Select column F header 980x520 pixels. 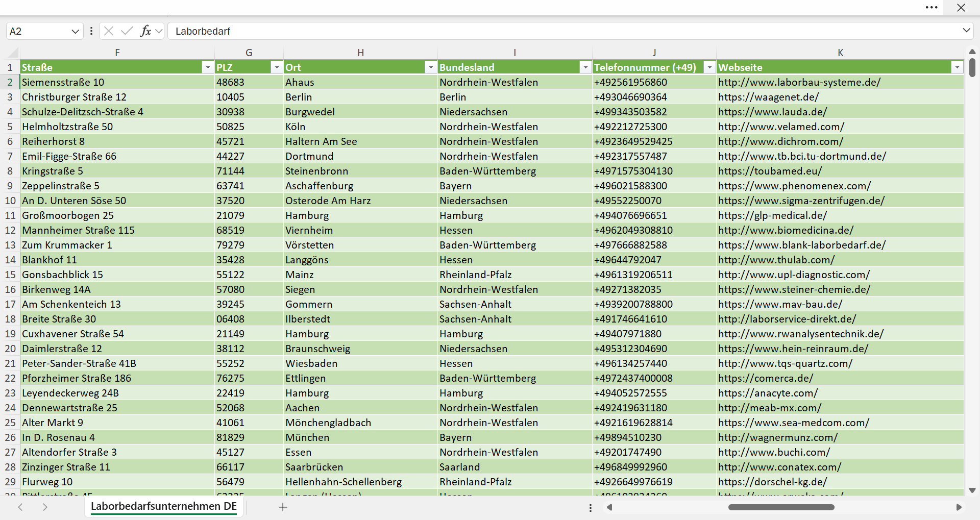click(x=117, y=53)
